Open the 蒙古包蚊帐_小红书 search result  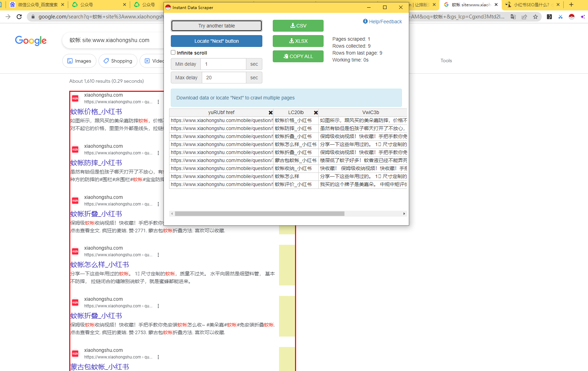pos(100,367)
